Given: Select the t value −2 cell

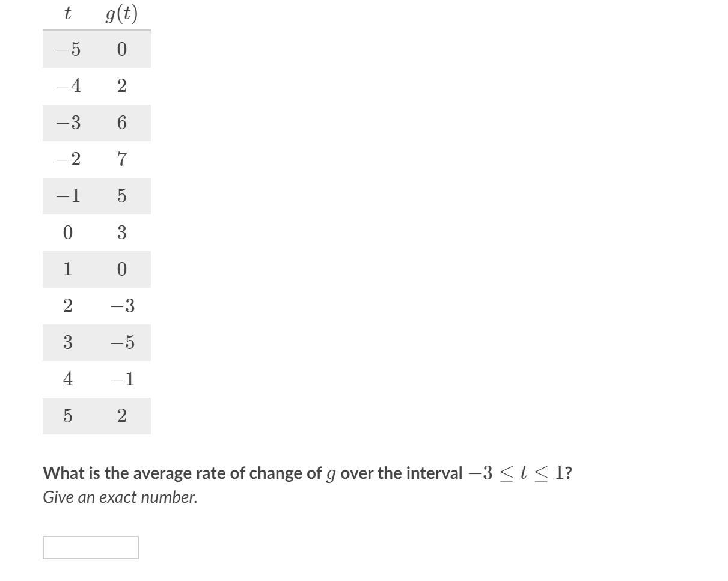Looking at the screenshot, I should (x=67, y=159).
